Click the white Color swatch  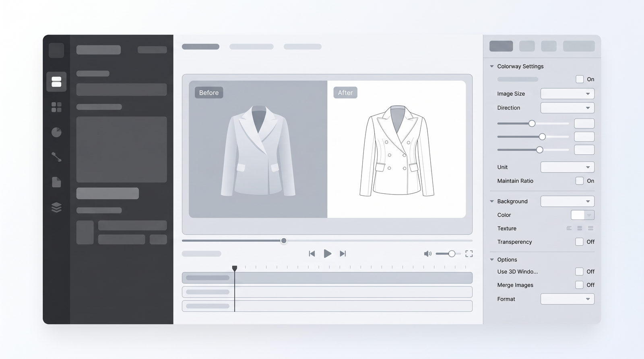click(x=578, y=215)
